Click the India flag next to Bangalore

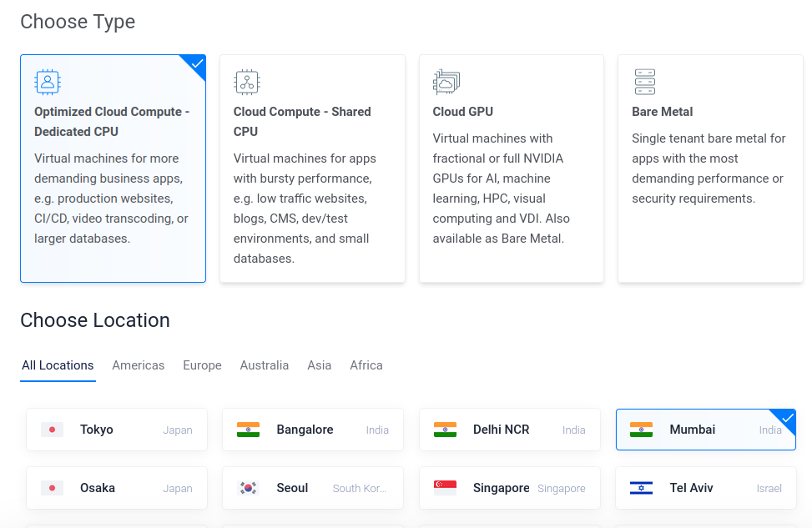pos(248,430)
